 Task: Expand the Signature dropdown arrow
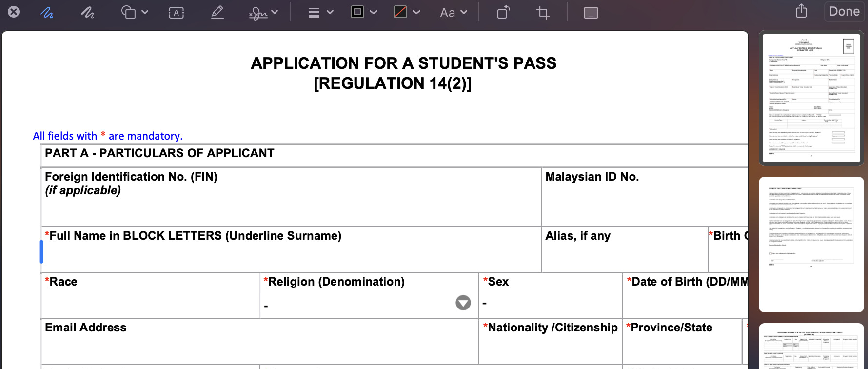[x=275, y=12]
